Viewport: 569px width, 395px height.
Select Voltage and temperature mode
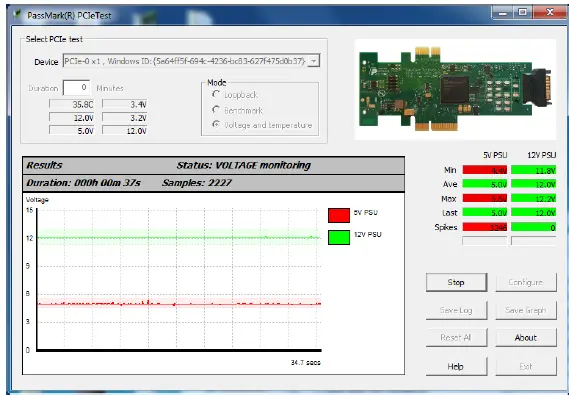[216, 124]
